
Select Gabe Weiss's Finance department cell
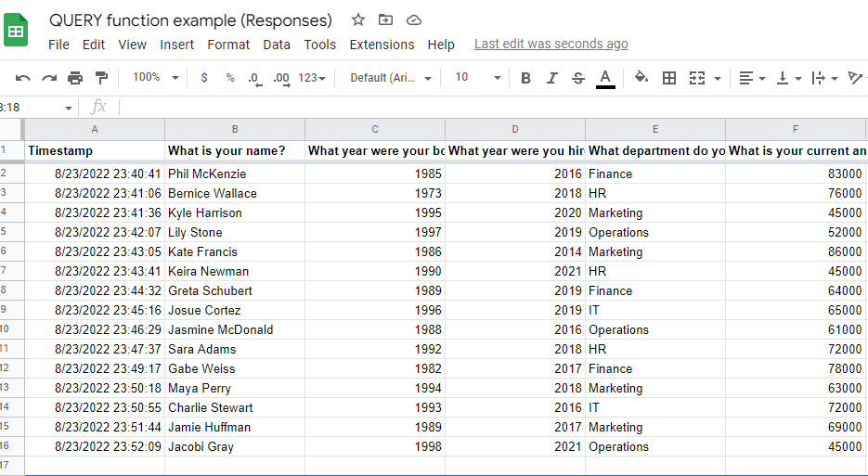point(654,368)
